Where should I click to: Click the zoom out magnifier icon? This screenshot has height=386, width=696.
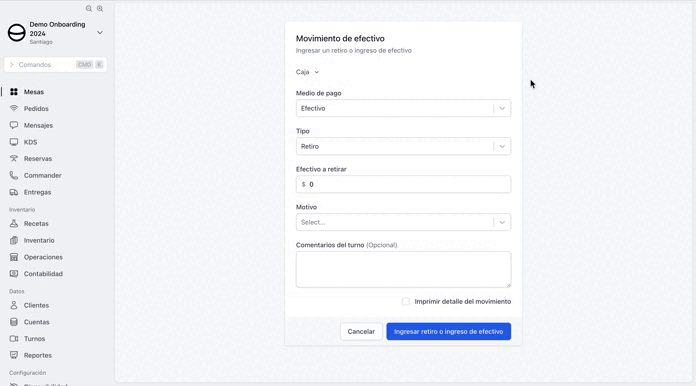click(x=89, y=8)
